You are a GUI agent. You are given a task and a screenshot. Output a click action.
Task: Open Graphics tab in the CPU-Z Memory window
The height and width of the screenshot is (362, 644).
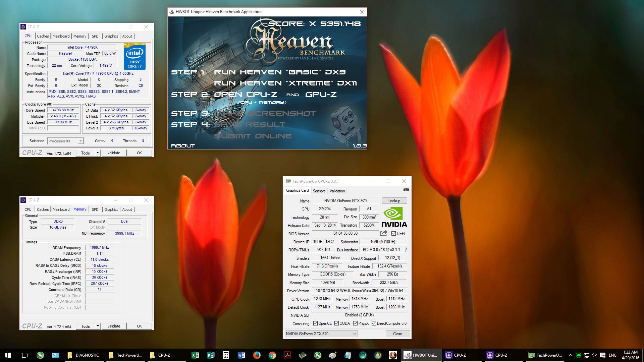coord(111,209)
